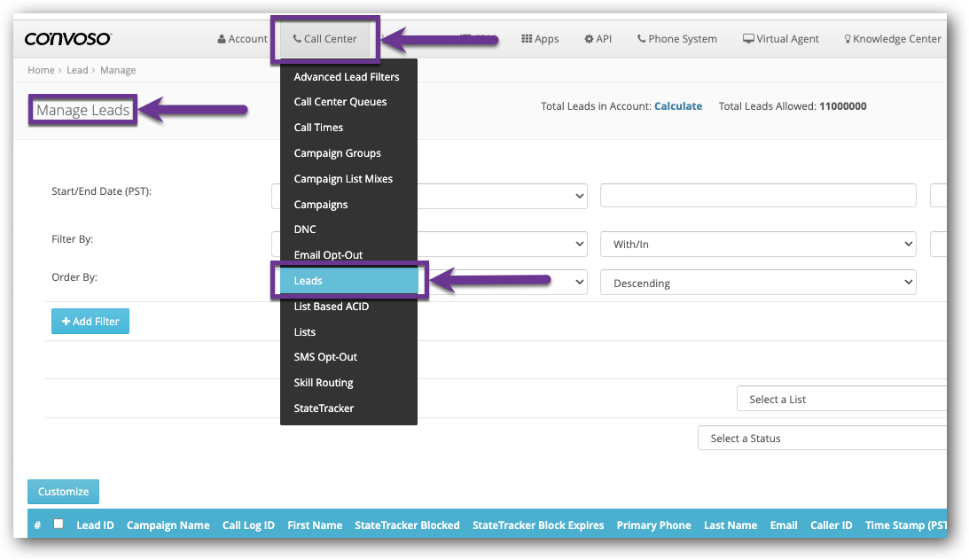Open the Apps menu using its grid icon
This screenshot has width=969, height=560.
[x=527, y=38]
